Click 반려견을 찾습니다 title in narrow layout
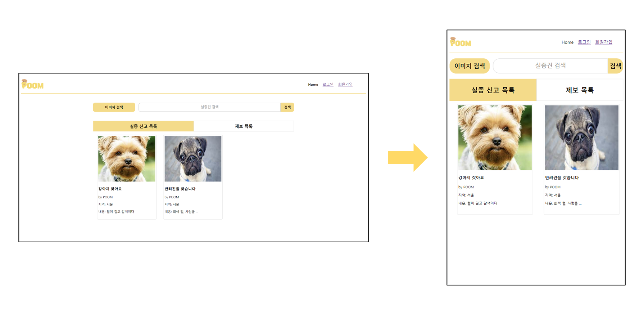Image resolution: width=644 pixels, height=315 pixels. pyautogui.click(x=562, y=177)
